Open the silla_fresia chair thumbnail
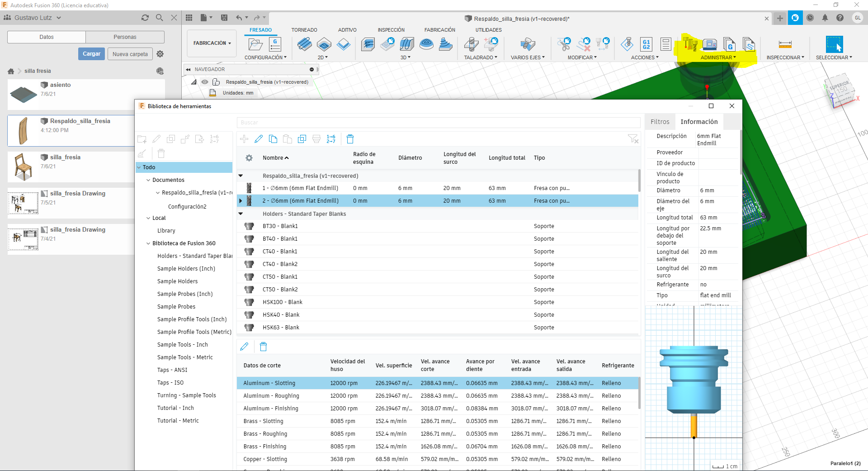868x471 pixels. point(24,167)
